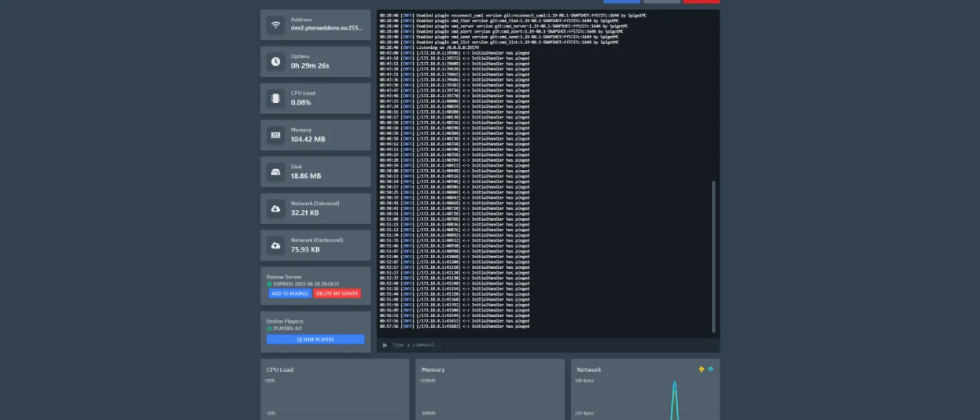Click the Memory module icon
The image size is (980, 420).
[x=275, y=135]
